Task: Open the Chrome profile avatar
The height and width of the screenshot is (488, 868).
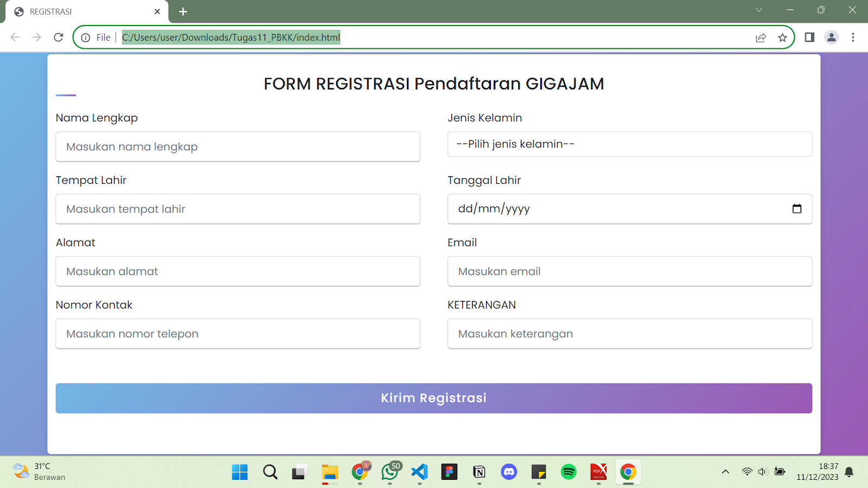Action: 831,37
